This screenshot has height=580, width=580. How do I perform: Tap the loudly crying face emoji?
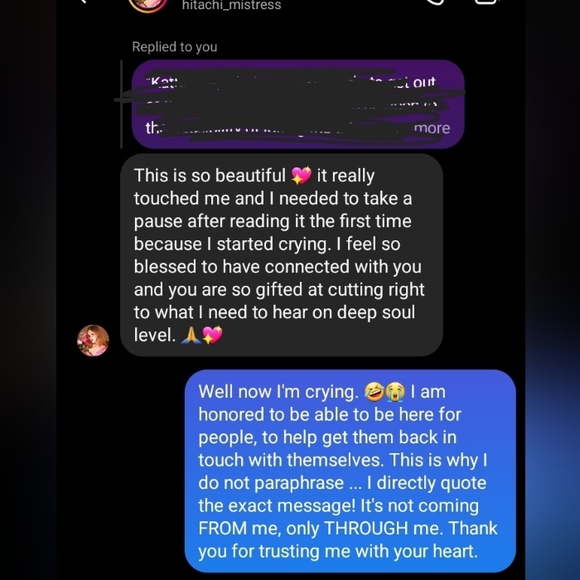(x=395, y=392)
